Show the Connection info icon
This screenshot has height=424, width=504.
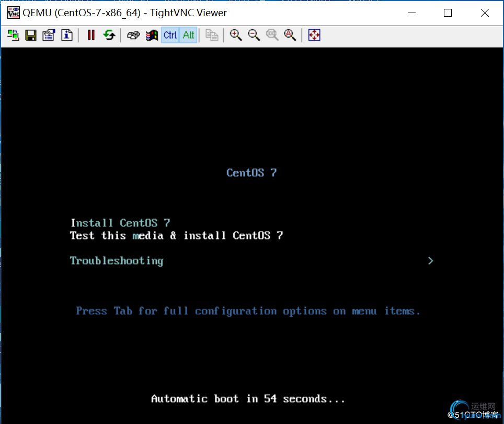67,35
